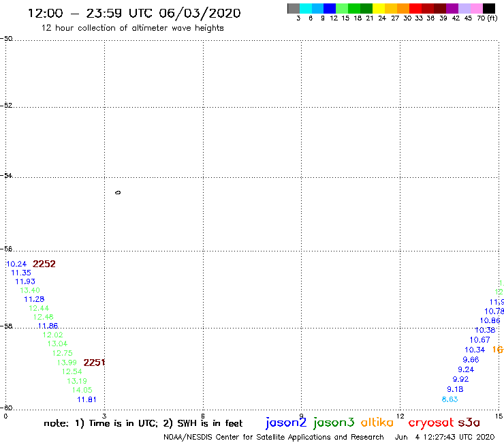The image size is (504, 443).
Task: Pick the yellow swatch in the wave-height legend
Action: 379,8
